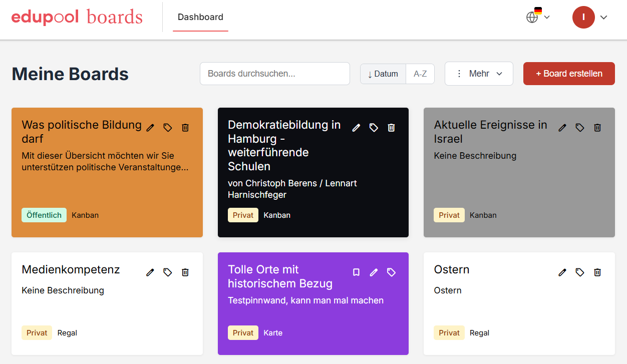The width and height of the screenshot is (627, 364).
Task: Open tags for the Medienkompetenz board
Action: click(168, 272)
